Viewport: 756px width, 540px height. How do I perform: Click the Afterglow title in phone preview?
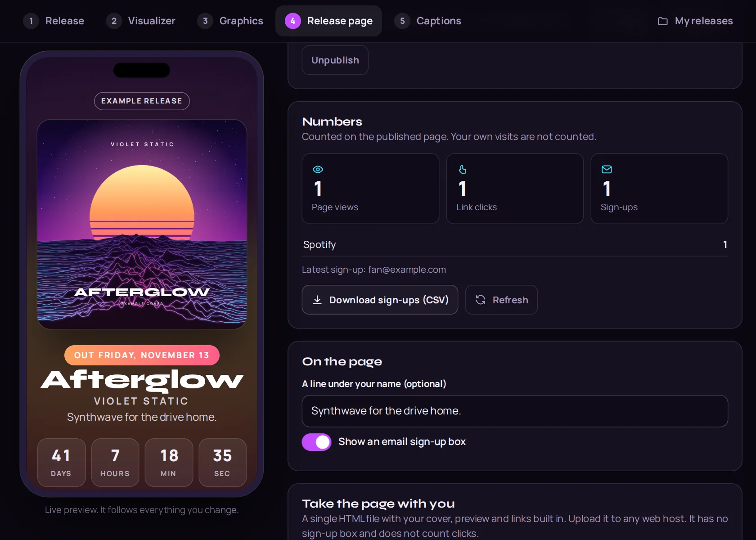click(142, 380)
